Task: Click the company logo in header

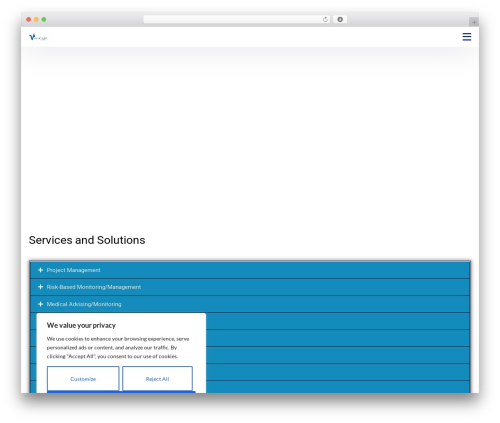Action: pyautogui.click(x=38, y=37)
